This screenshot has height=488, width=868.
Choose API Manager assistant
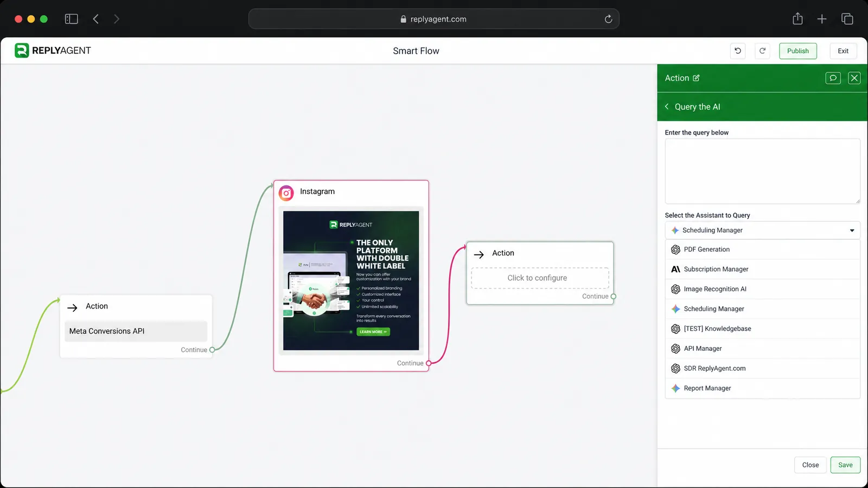(x=763, y=349)
